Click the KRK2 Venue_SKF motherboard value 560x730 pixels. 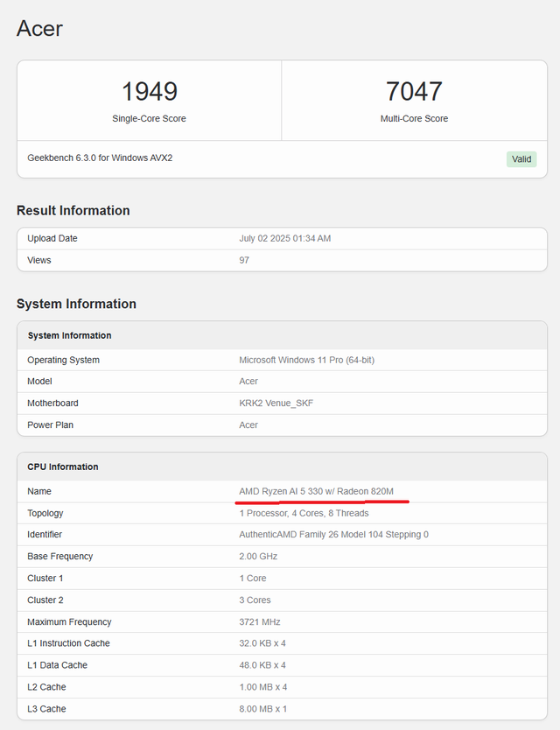[276, 404]
